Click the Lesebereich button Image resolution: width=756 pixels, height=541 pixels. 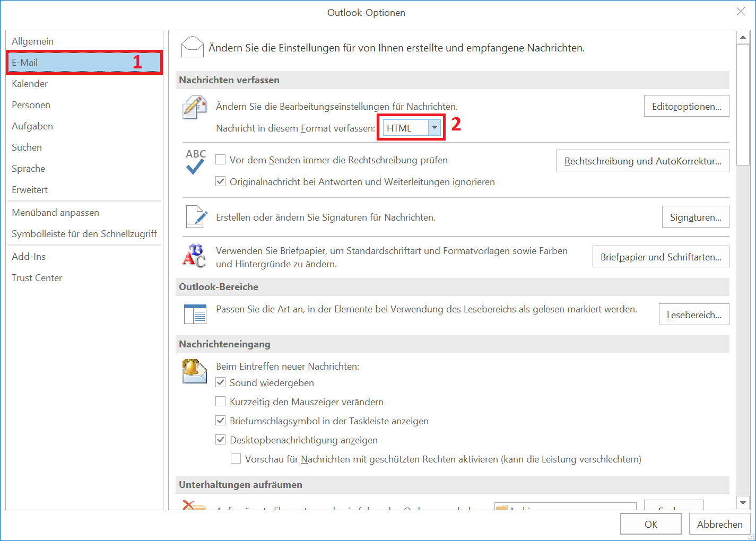(694, 315)
